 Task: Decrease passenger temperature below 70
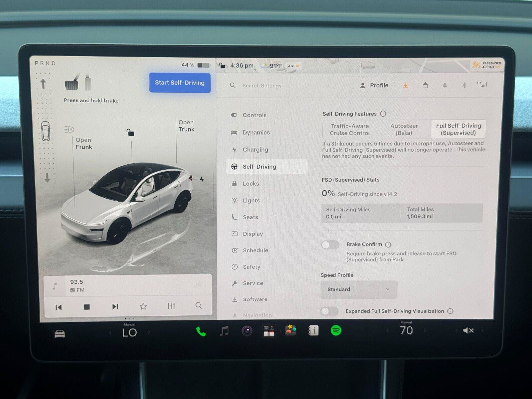point(387,330)
